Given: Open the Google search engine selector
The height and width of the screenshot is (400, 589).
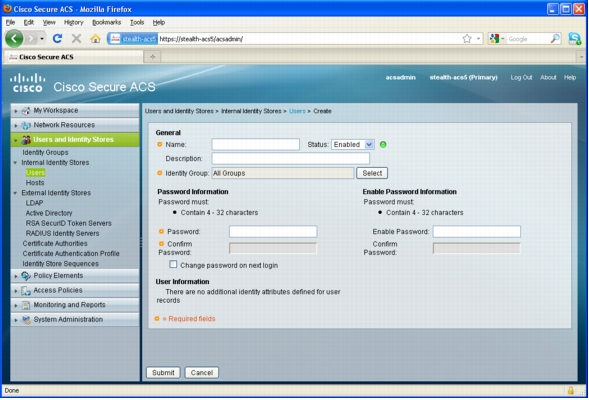Looking at the screenshot, I should (497, 39).
